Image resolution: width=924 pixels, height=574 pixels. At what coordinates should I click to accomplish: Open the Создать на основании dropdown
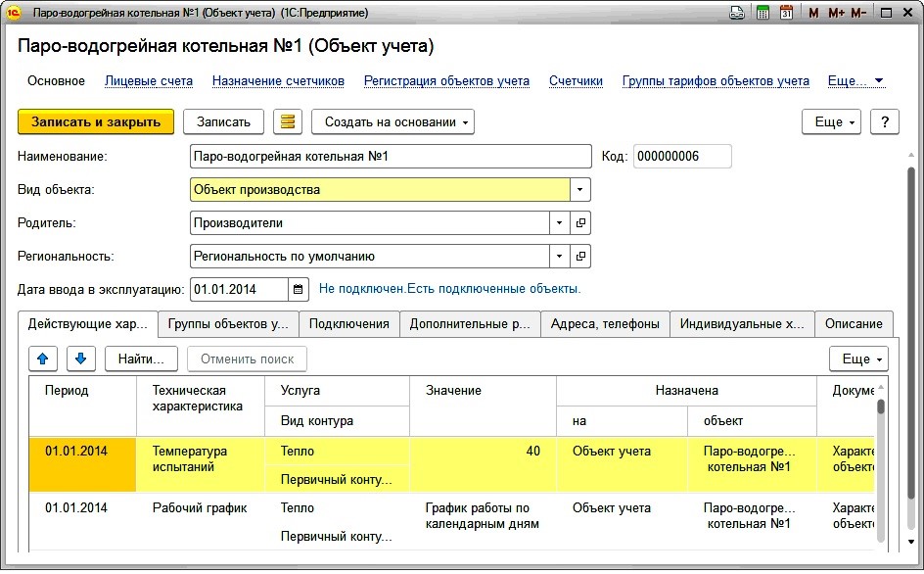pos(393,121)
